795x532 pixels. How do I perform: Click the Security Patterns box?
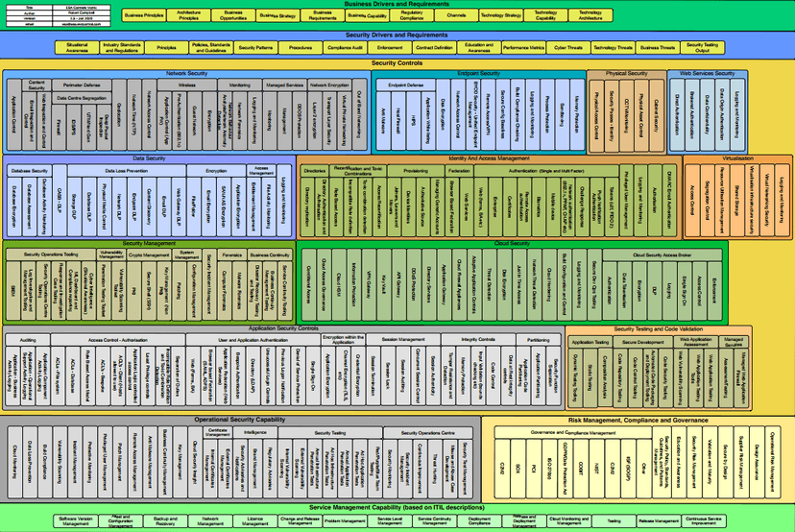click(x=255, y=47)
